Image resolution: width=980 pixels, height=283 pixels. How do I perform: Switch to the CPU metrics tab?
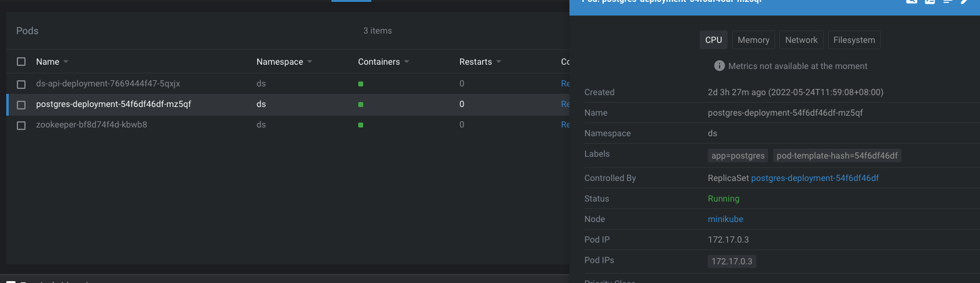tap(713, 40)
